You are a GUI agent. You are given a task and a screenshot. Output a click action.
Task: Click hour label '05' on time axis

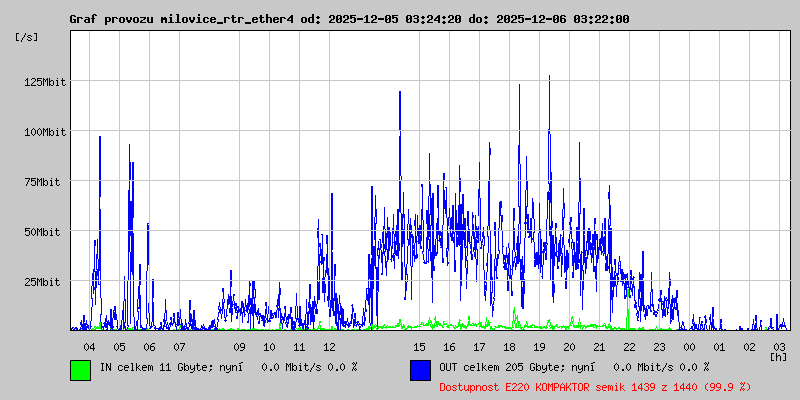point(119,347)
